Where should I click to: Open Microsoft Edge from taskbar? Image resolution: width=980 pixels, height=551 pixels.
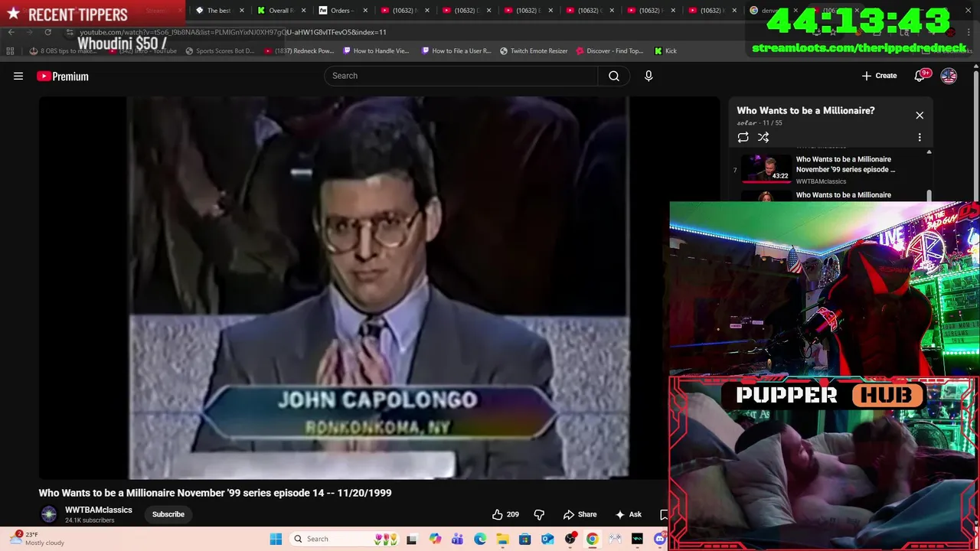pyautogui.click(x=480, y=539)
